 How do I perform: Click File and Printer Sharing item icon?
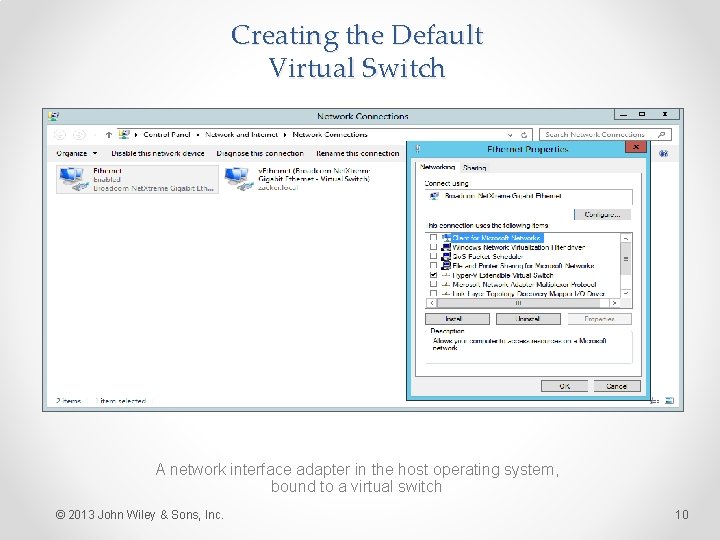click(446, 265)
